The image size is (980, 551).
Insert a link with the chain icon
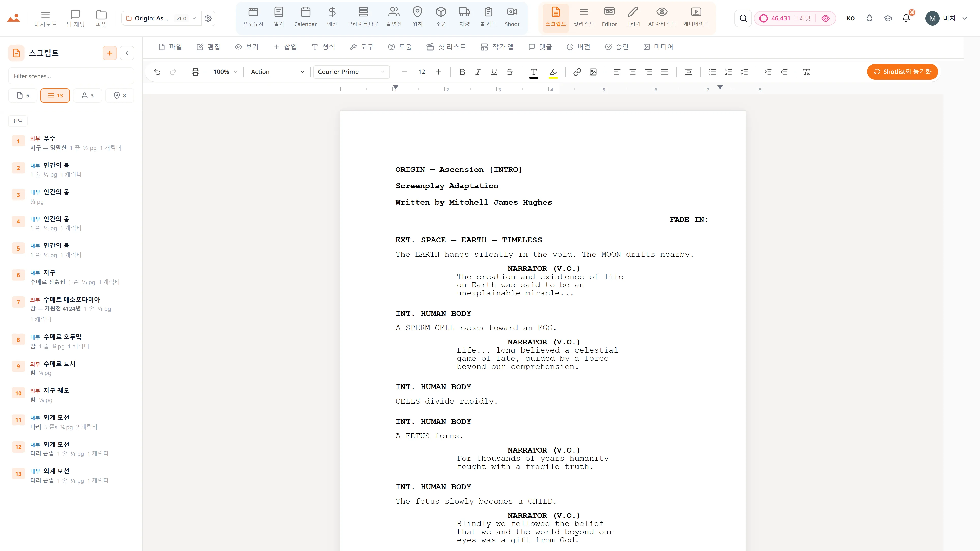point(577,72)
